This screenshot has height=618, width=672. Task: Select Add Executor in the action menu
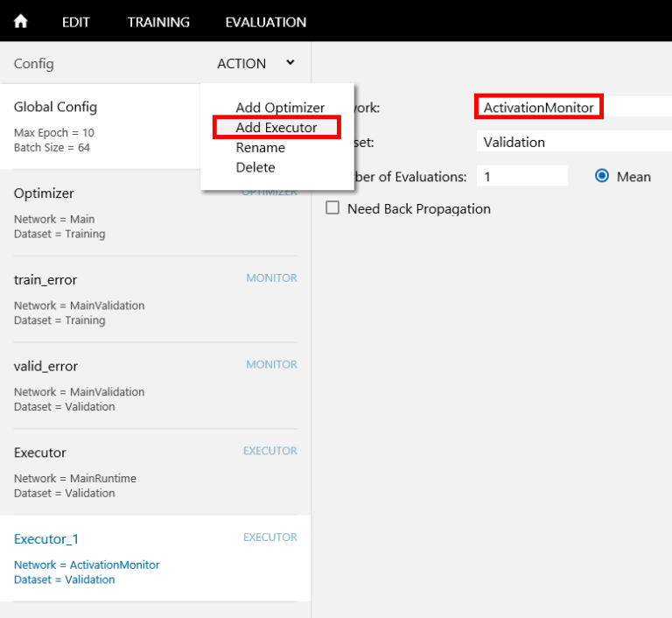[x=276, y=128]
